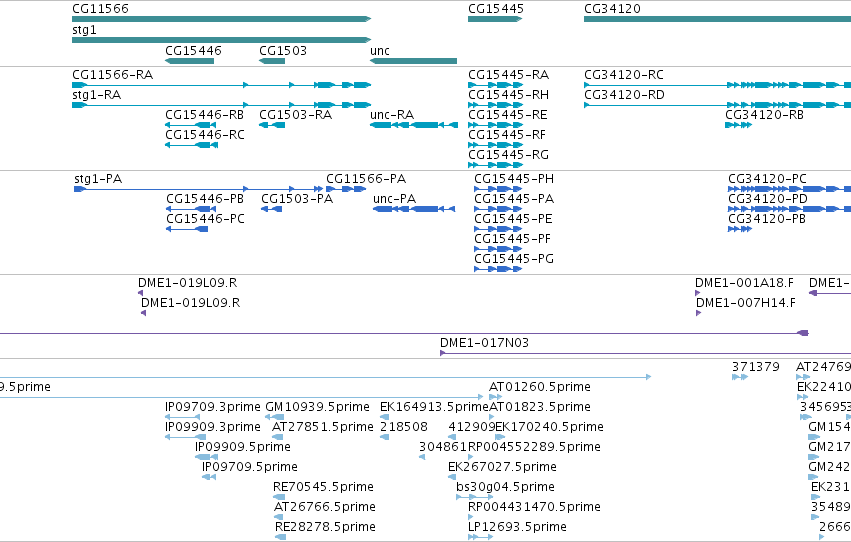Select transcript CG15445-RH

(x=495, y=105)
